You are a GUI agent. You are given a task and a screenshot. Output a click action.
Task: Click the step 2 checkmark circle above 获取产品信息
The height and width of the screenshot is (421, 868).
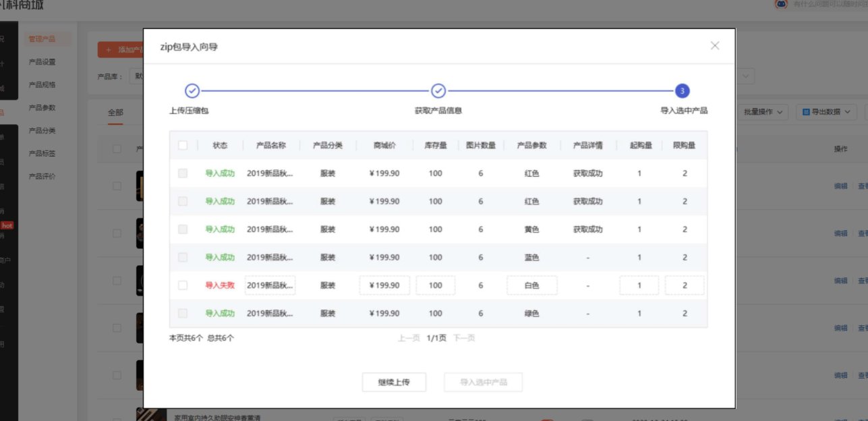pyautogui.click(x=438, y=91)
